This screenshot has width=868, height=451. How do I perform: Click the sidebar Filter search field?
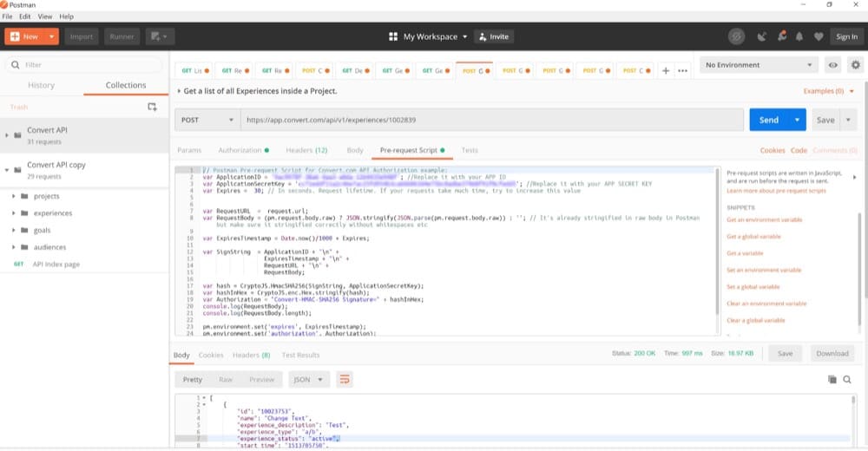click(84, 65)
